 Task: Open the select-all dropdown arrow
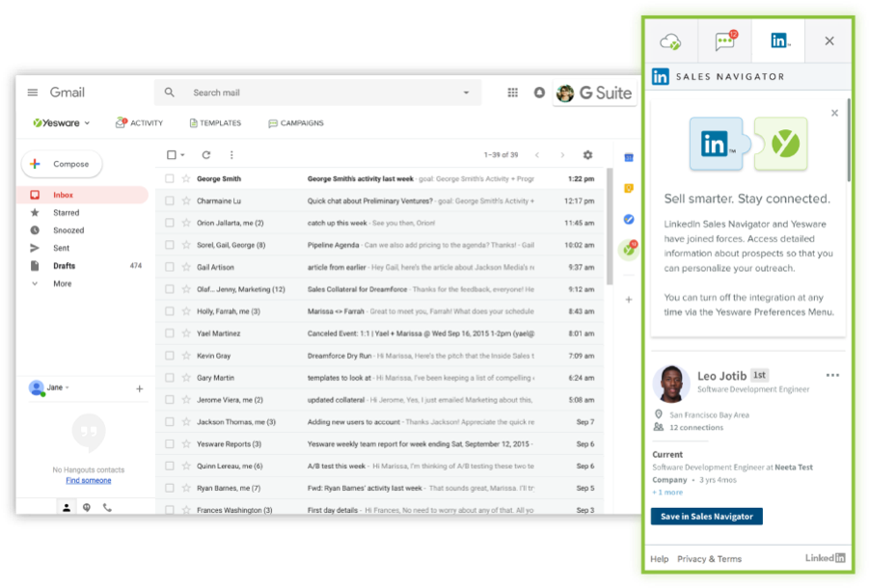pos(182,155)
